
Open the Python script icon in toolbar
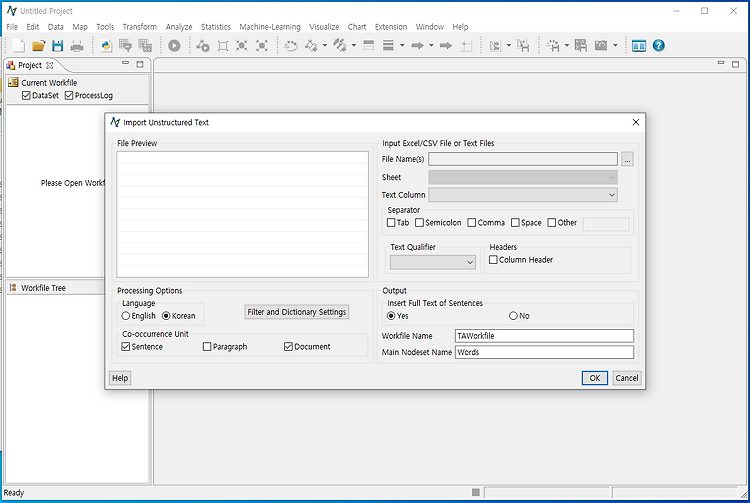coord(106,45)
